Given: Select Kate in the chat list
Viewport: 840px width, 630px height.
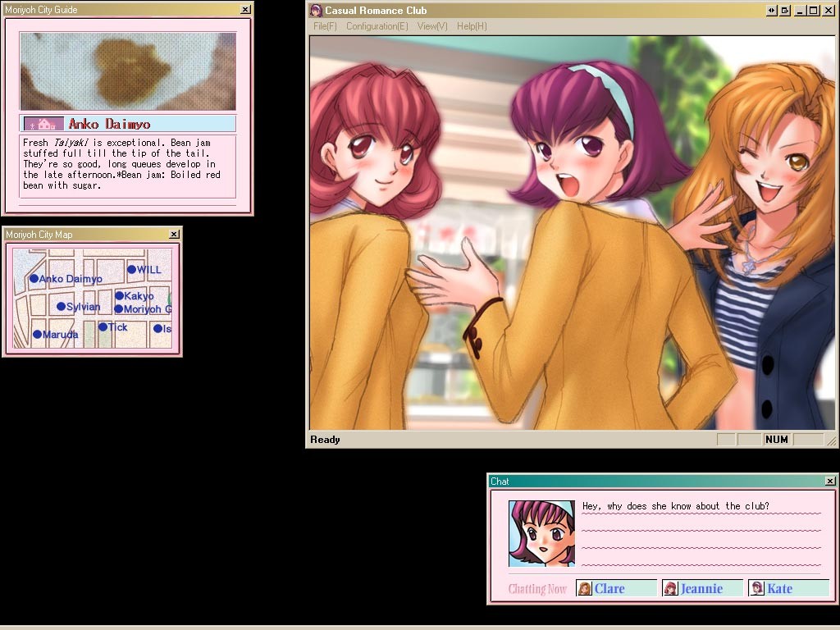Looking at the screenshot, I should pos(788,588).
